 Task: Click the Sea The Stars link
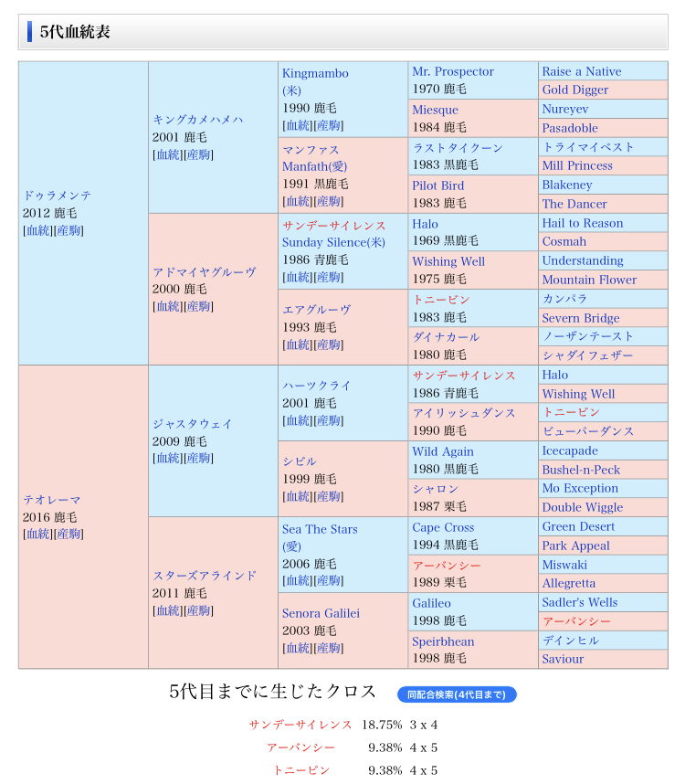[320, 529]
